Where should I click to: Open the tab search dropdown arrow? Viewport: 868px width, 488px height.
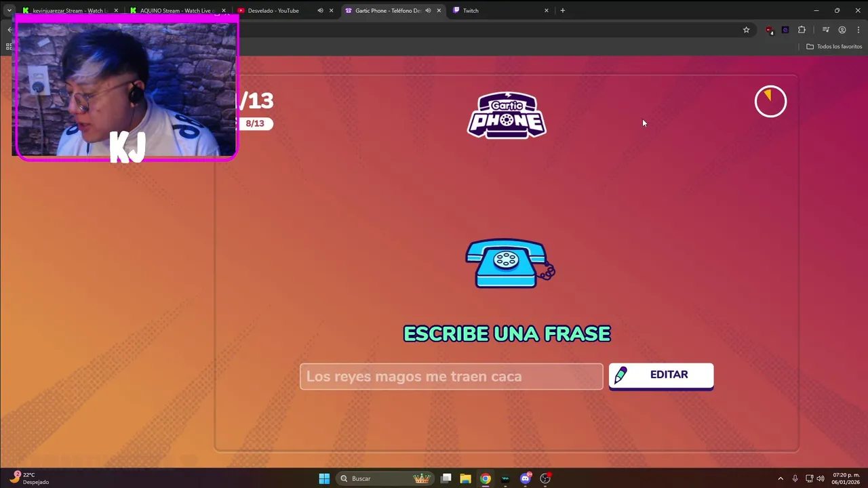(9, 10)
